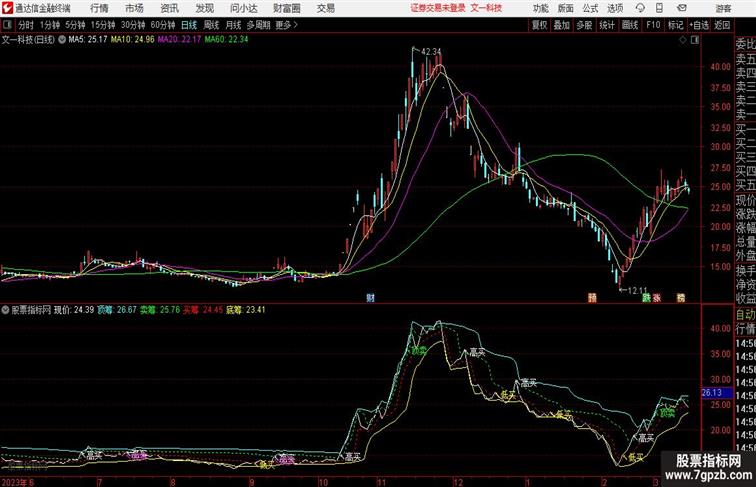Viewport: 756px width, 487px height.
Task: Open the 资讯 menu
Action: pyautogui.click(x=169, y=8)
